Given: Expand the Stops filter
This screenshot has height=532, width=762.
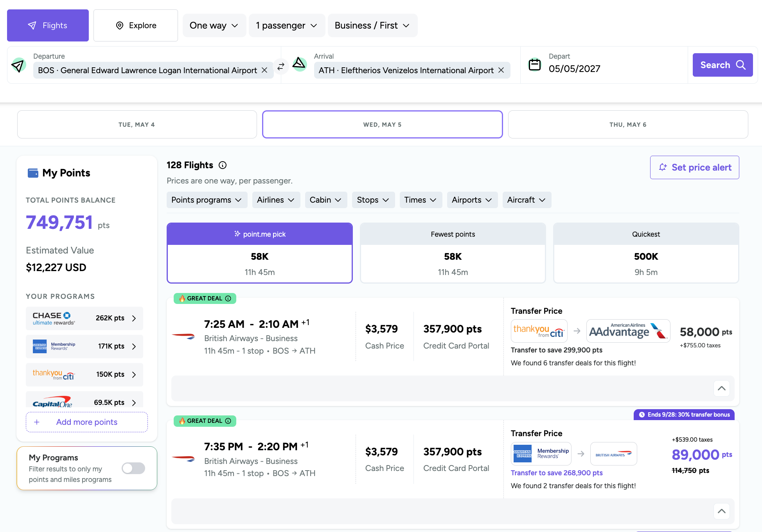Looking at the screenshot, I should 373,200.
